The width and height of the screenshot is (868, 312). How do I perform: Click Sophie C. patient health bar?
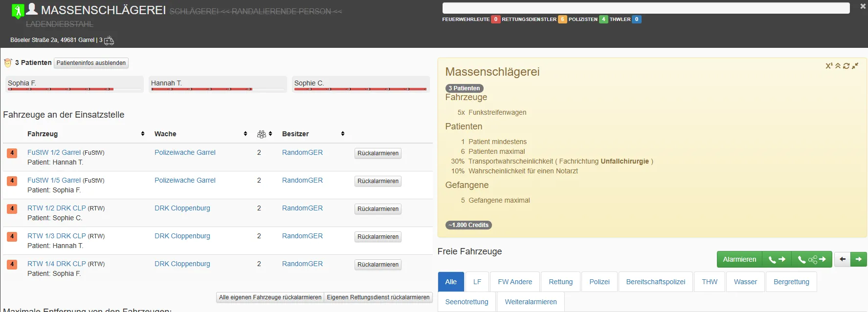pyautogui.click(x=360, y=89)
